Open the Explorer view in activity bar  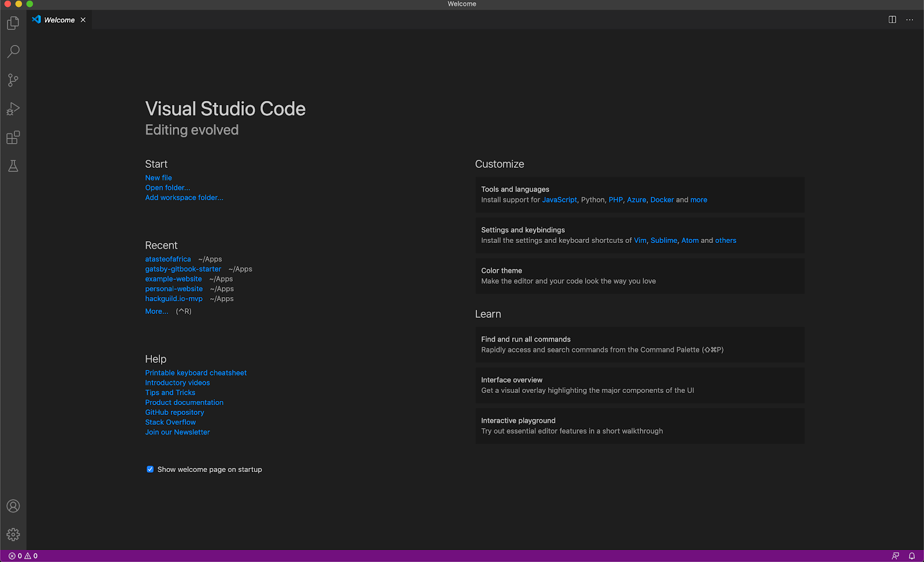(x=13, y=23)
